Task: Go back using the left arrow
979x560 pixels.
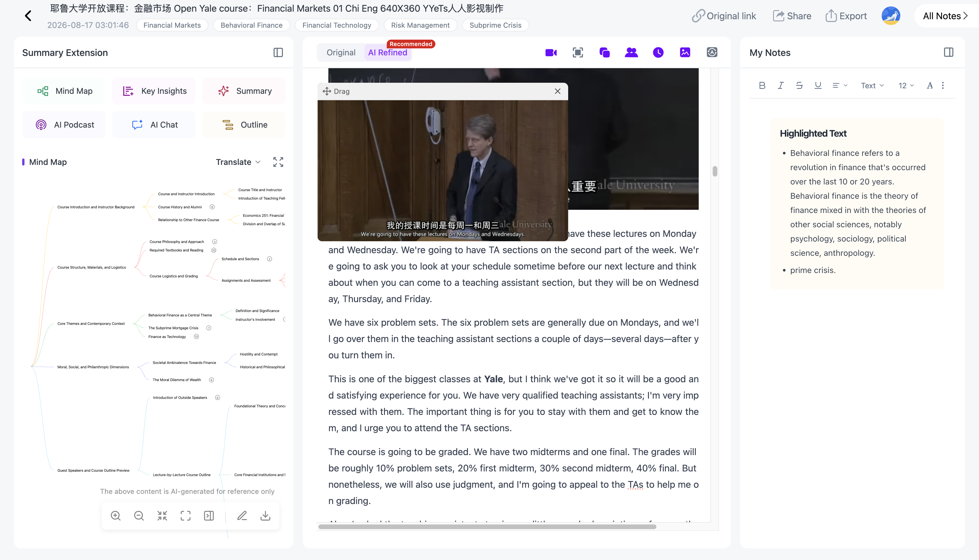Action: (28, 16)
